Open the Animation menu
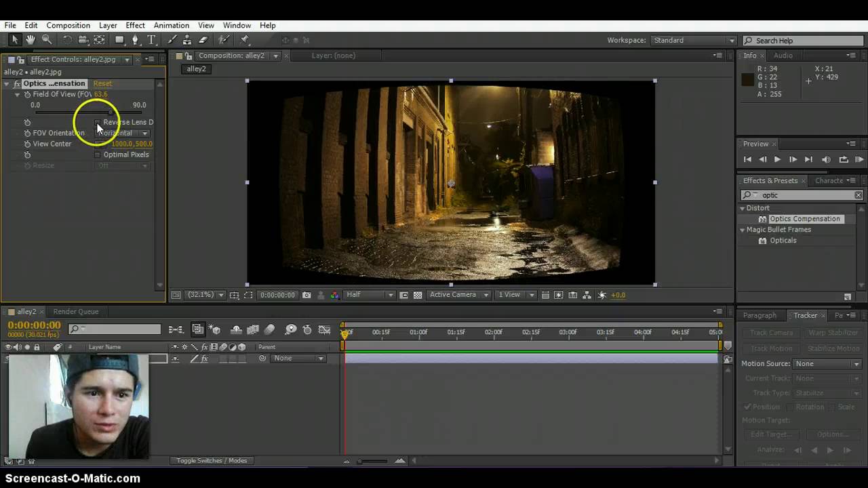This screenshot has height=488, width=868. pos(171,25)
